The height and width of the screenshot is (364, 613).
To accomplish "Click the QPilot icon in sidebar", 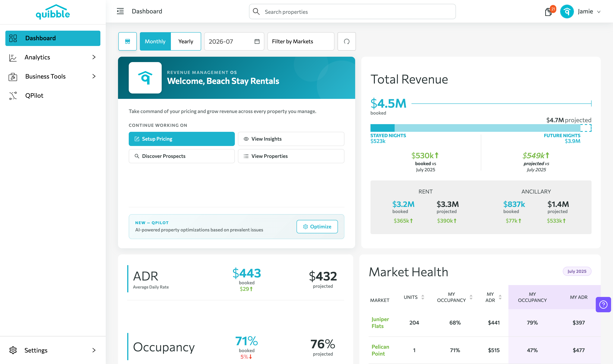I will tap(13, 96).
